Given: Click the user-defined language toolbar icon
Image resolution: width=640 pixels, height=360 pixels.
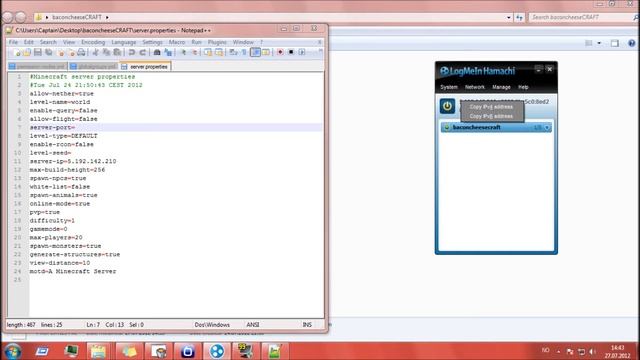Looking at the screenshot, I should coord(266,52).
